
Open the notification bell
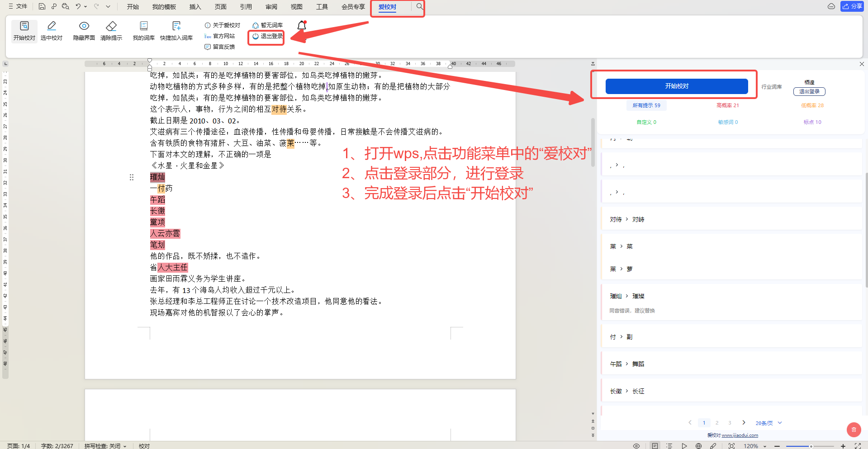(302, 26)
